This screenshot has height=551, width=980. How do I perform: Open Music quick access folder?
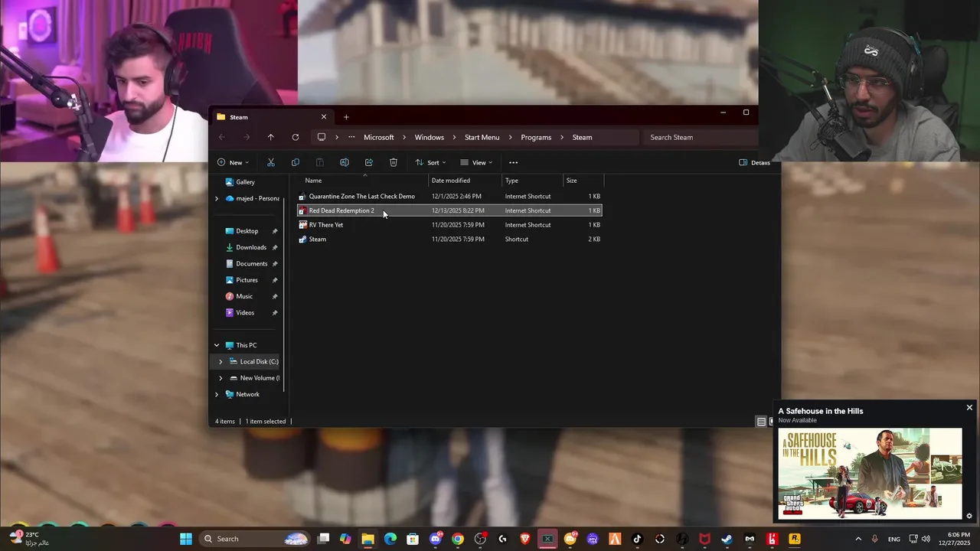pos(244,296)
